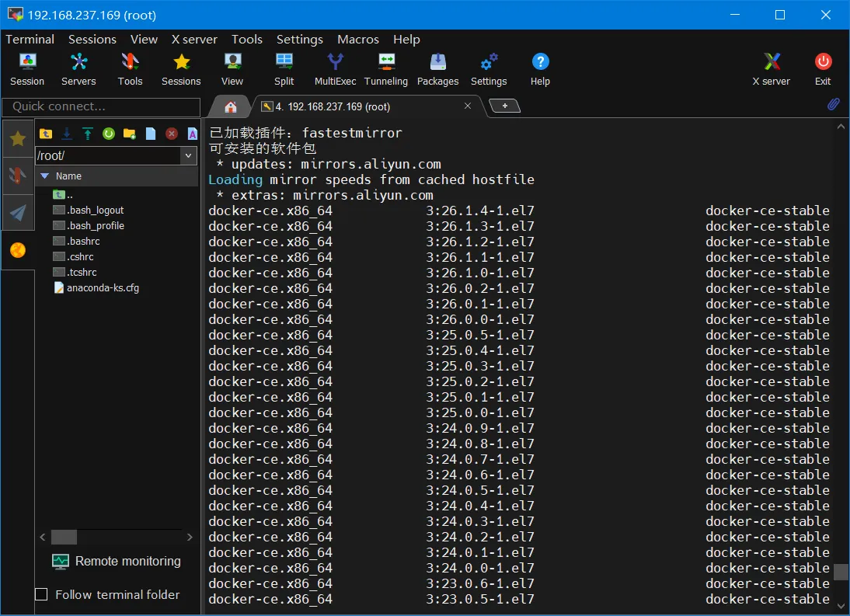The image size is (850, 616).
Task: Open the View menu
Action: point(144,39)
